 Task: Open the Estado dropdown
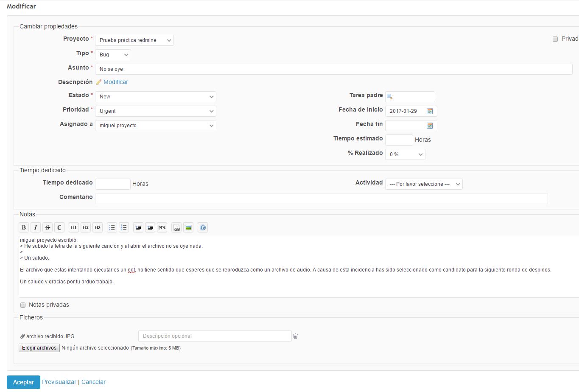coord(156,97)
